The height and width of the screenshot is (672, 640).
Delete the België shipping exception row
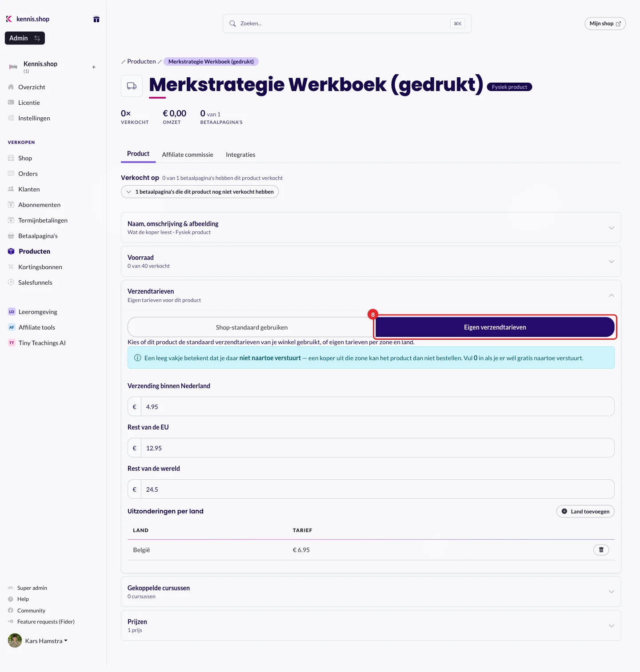[x=601, y=550]
